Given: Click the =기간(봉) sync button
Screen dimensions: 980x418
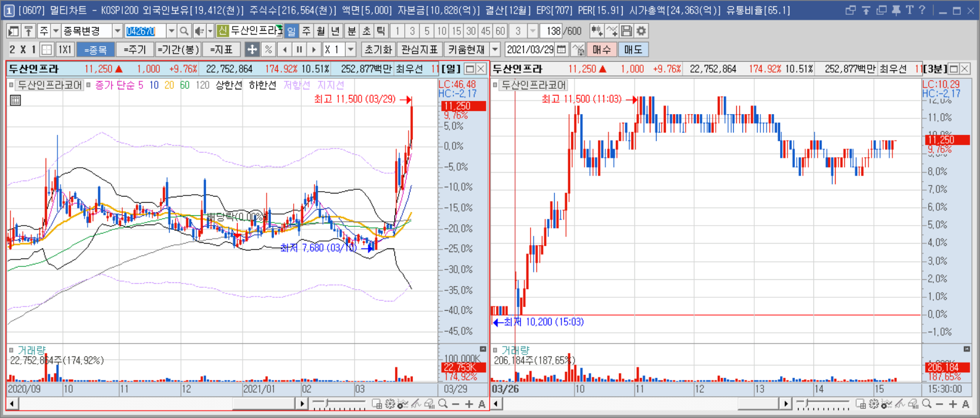Looking at the screenshot, I should 178,50.
